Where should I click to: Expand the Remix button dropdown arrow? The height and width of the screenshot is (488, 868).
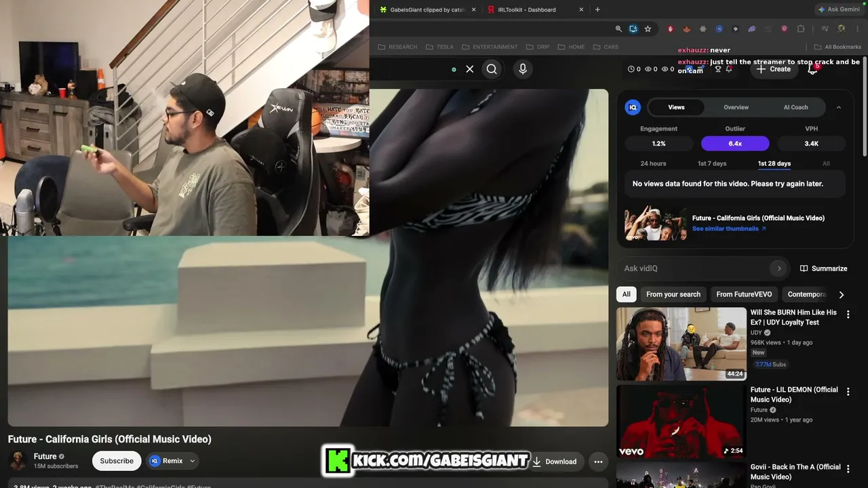(x=193, y=461)
